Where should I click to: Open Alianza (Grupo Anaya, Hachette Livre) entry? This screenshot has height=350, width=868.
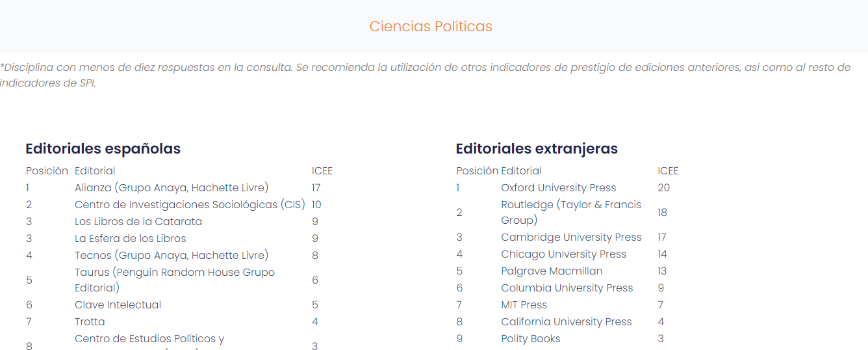point(171,188)
